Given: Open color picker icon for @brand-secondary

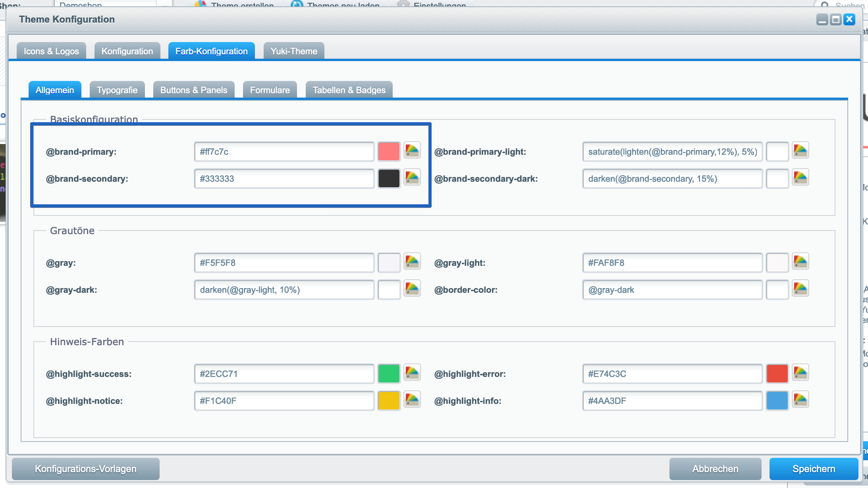Looking at the screenshot, I should [x=412, y=178].
